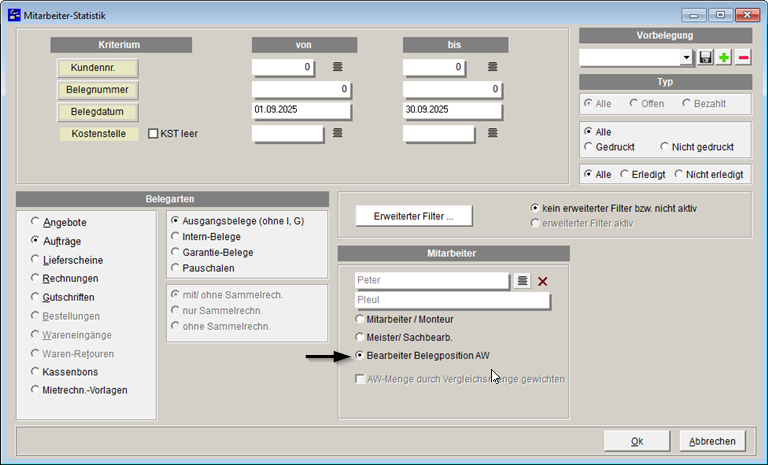Click the Kundennr. criterion button
This screenshot has width=768, height=465.
pyautogui.click(x=97, y=68)
